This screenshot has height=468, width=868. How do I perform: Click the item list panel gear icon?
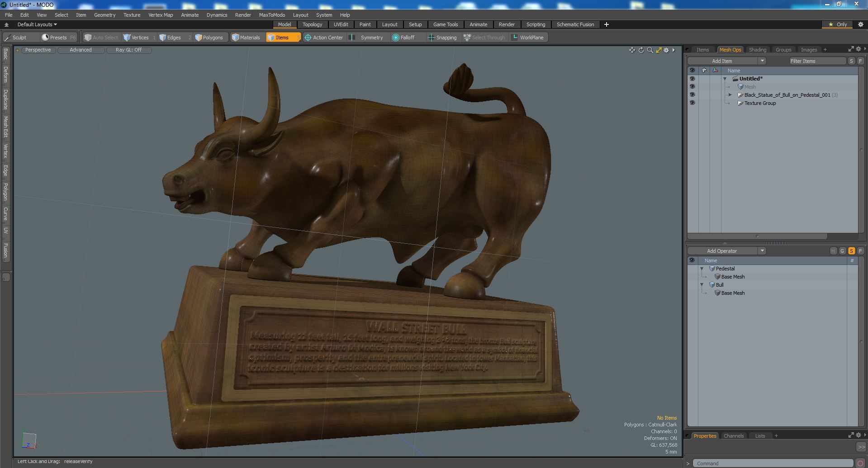coord(859,49)
